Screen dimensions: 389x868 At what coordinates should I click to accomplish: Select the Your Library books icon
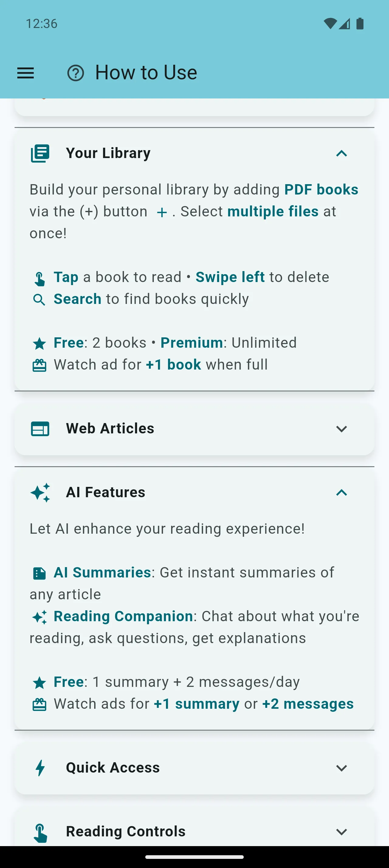(40, 153)
